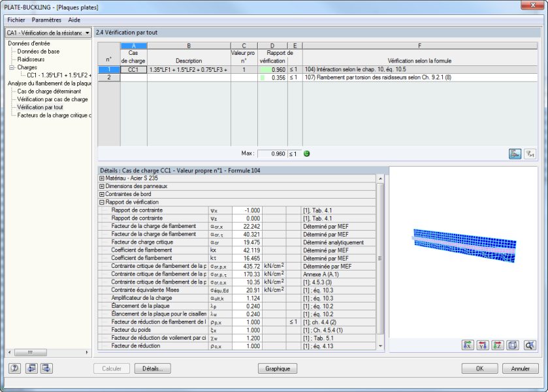Click the plate mesh 3D graphic preview
Image resolution: width=548 pixels, height=392 pixels.
(x=464, y=246)
